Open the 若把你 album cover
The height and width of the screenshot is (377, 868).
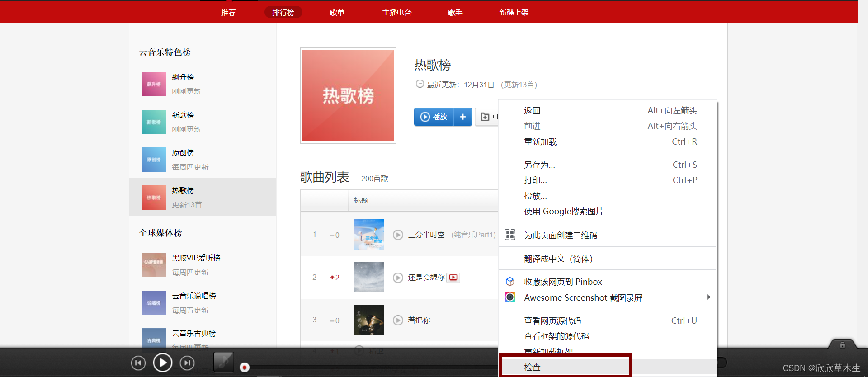pyautogui.click(x=369, y=320)
